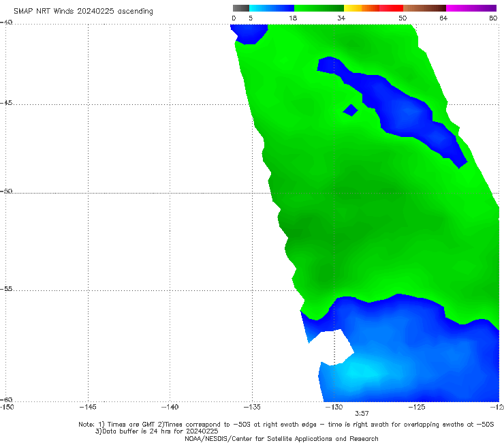Click the longitude label '-140'
The width and height of the screenshot is (504, 443).
click(x=170, y=407)
